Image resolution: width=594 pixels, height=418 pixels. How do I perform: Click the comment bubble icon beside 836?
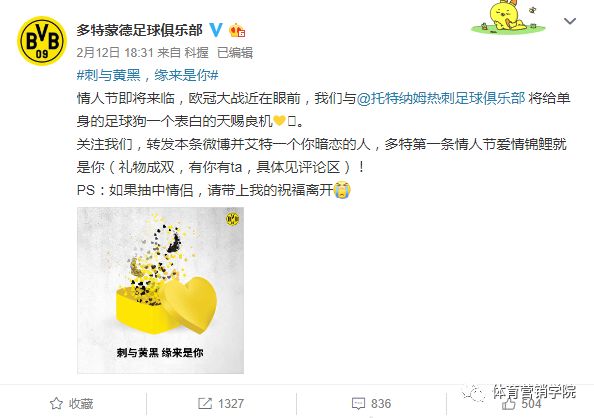(358, 403)
